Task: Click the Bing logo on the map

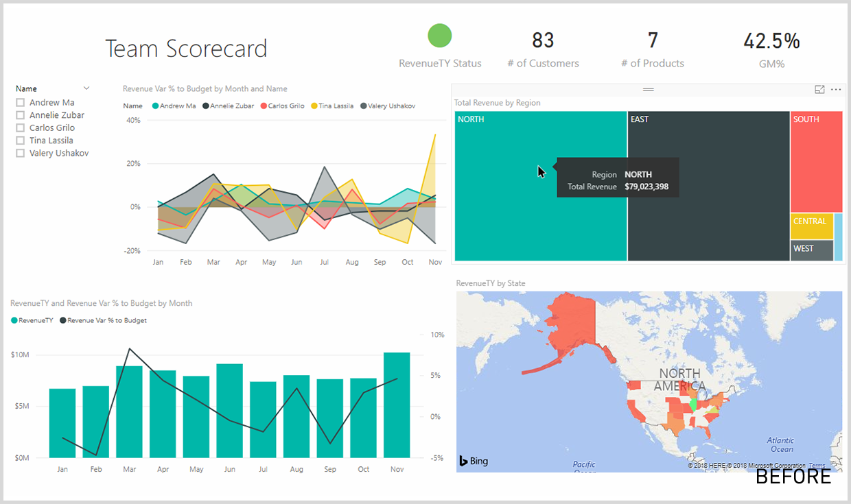Action: click(x=474, y=461)
